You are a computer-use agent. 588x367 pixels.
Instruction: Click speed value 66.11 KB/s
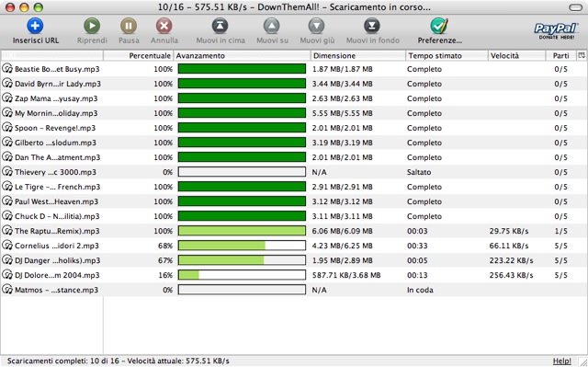(x=509, y=246)
